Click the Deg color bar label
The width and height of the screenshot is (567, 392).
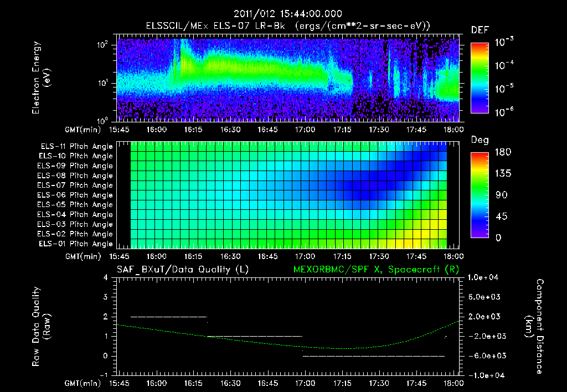pyautogui.click(x=480, y=140)
